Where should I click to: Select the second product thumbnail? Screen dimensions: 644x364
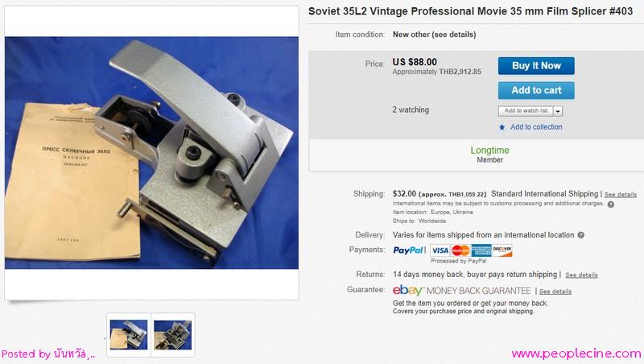pos(172,335)
